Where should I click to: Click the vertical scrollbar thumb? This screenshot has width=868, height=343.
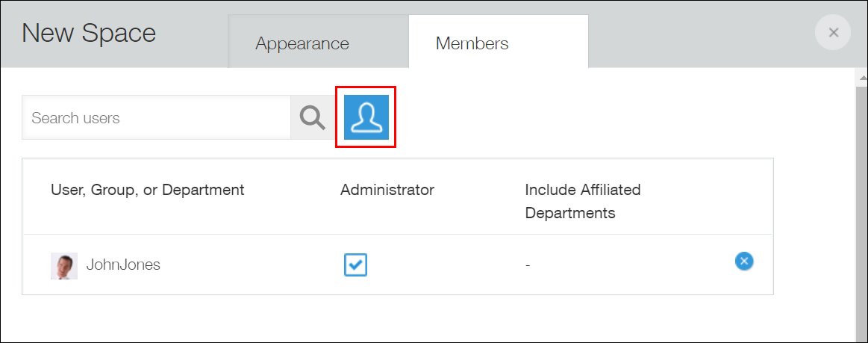(861, 209)
